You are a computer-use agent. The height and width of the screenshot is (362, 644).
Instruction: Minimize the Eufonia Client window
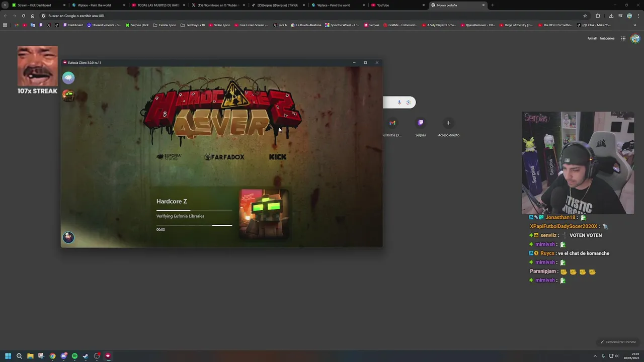point(354,63)
